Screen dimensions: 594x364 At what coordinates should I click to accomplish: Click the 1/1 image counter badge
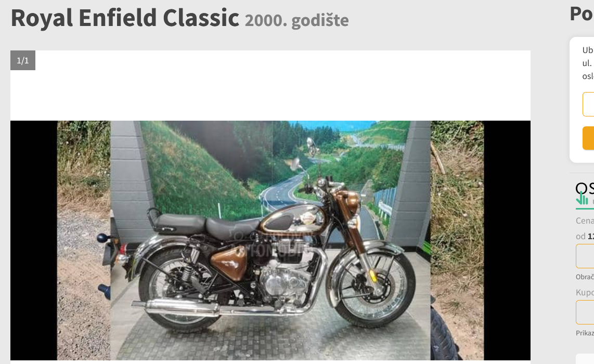(x=23, y=60)
